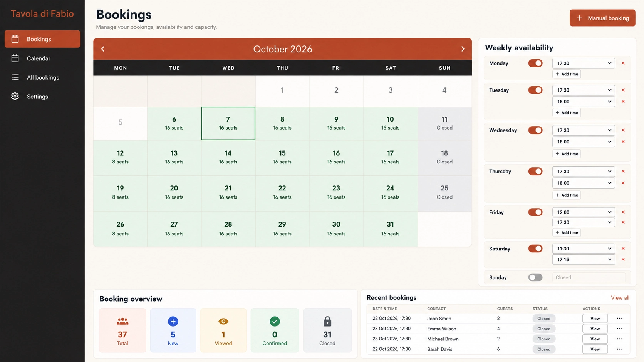Add time slot for Friday

click(x=567, y=232)
